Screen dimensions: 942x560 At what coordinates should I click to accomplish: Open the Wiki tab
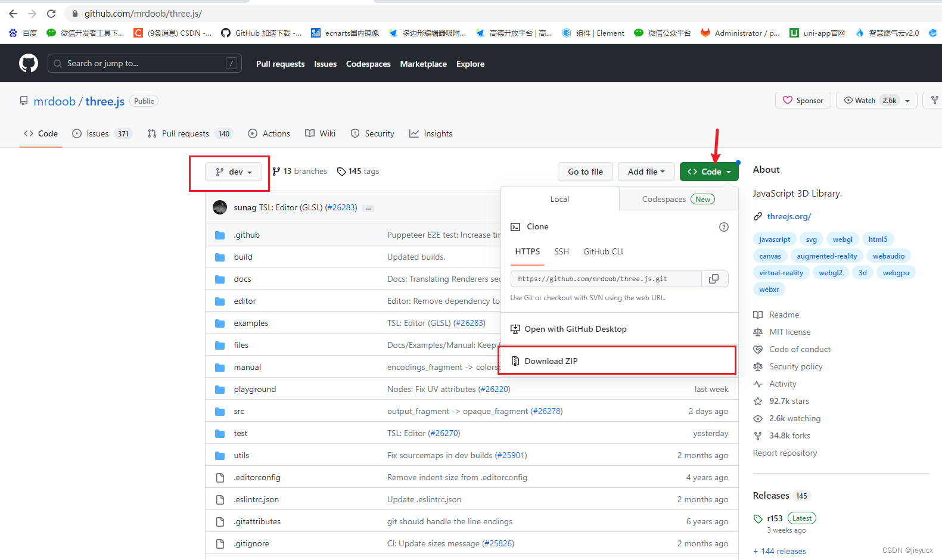click(x=321, y=133)
